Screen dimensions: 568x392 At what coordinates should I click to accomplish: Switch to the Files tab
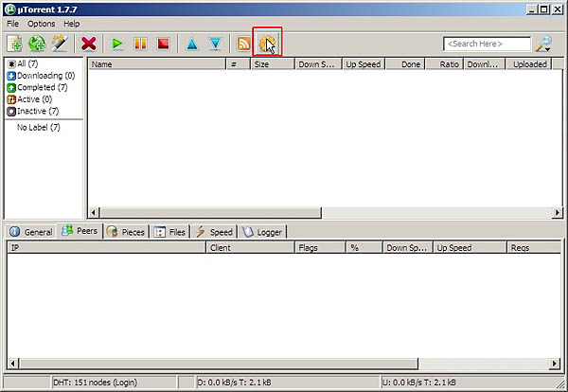[x=169, y=232]
